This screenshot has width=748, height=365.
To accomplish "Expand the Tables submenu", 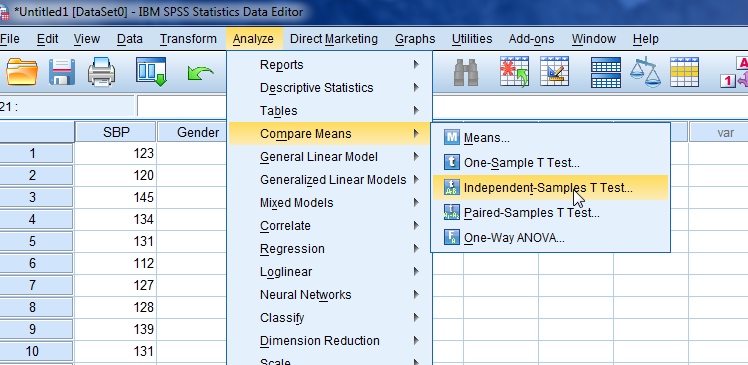I will (330, 111).
